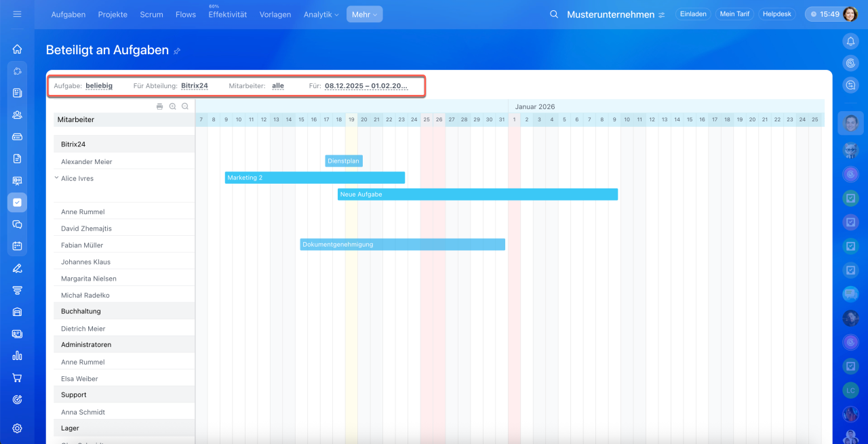
Task: Click the David Zhemajtis employee row
Action: pyautogui.click(x=124, y=228)
